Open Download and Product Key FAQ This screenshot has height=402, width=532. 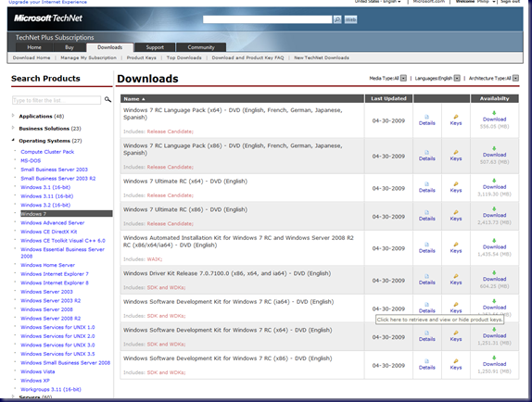coord(247,57)
